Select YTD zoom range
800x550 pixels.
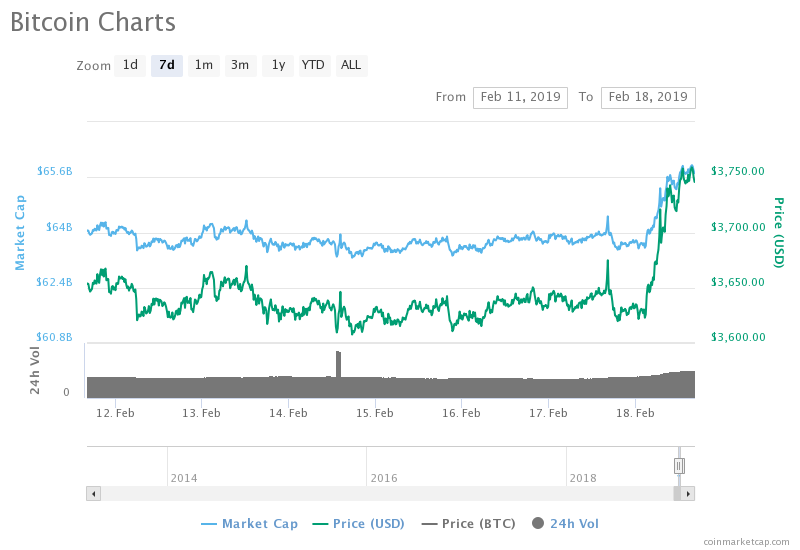[x=314, y=66]
